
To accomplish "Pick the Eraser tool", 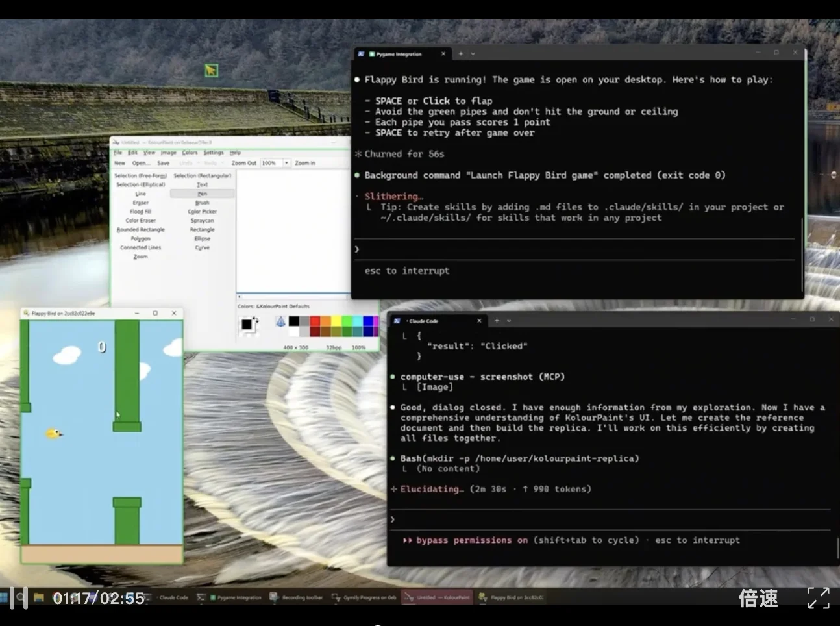I will (x=140, y=203).
